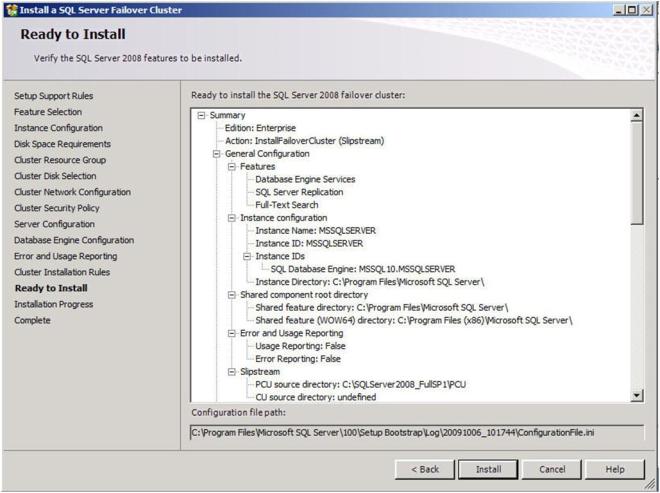This screenshot has height=493, width=660.
Task: Cancel the failover cluster installation
Action: click(x=552, y=469)
